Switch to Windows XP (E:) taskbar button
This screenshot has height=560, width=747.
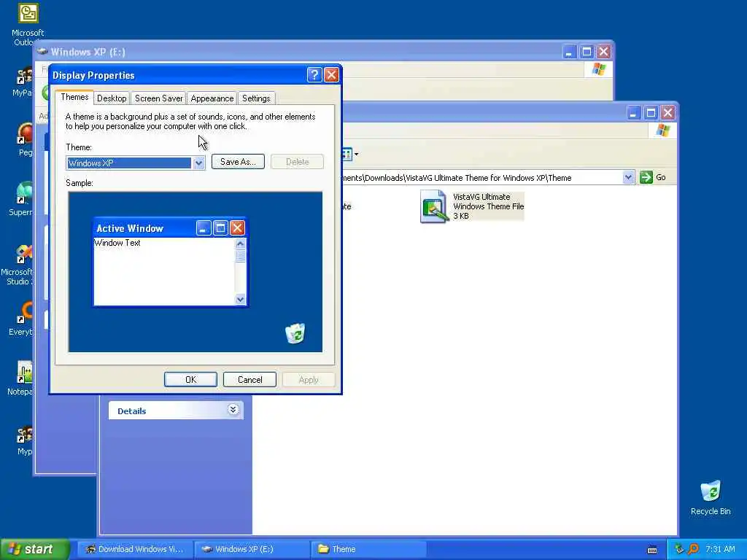coord(252,549)
